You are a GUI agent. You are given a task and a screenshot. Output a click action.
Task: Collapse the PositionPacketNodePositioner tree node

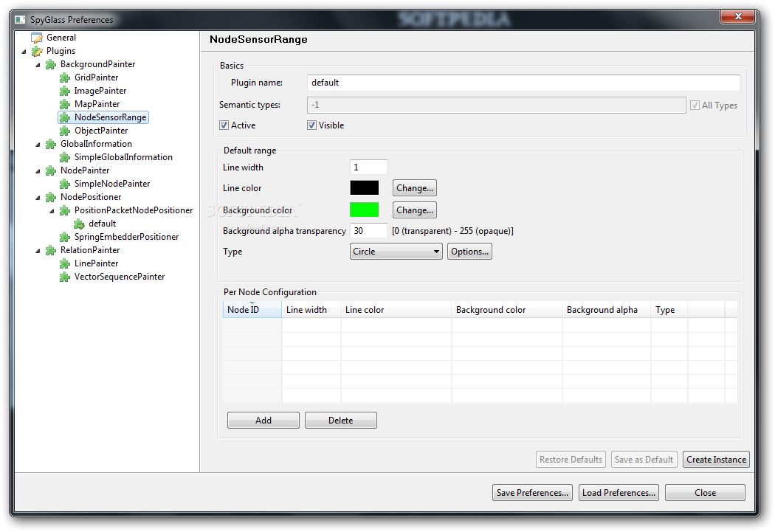52,211
